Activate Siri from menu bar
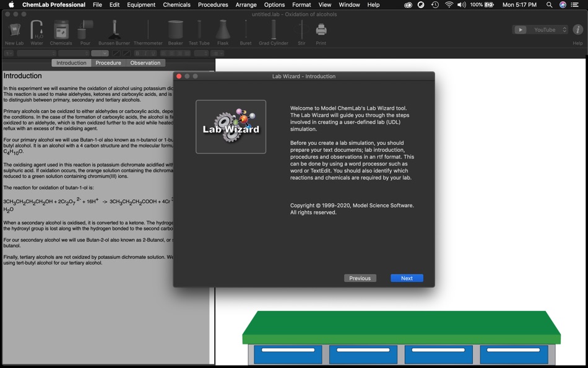Viewport: 588px width, 368px height. coord(563,5)
